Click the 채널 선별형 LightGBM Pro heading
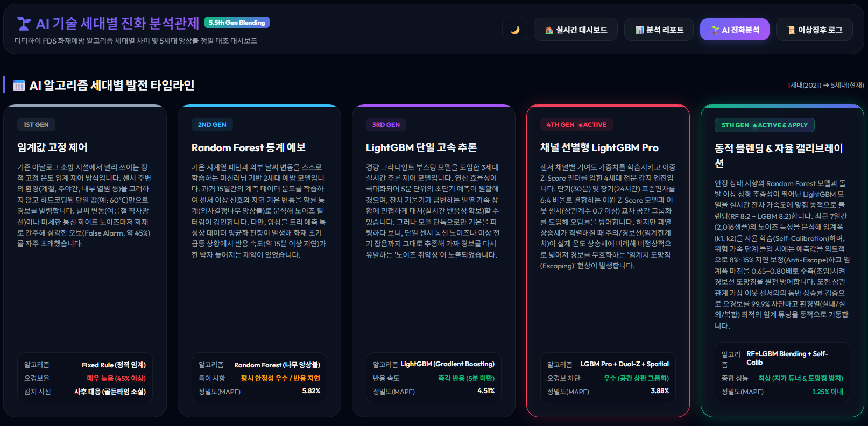The image size is (868, 426). 599,147
